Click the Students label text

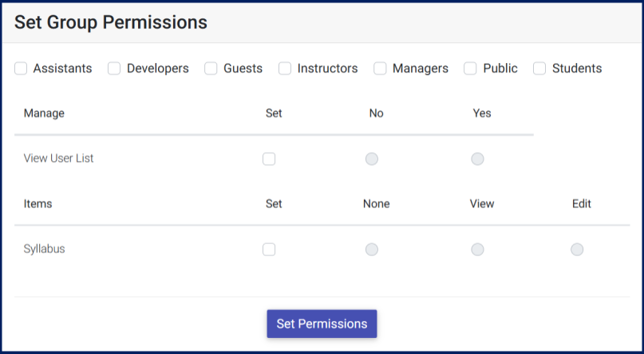point(577,69)
